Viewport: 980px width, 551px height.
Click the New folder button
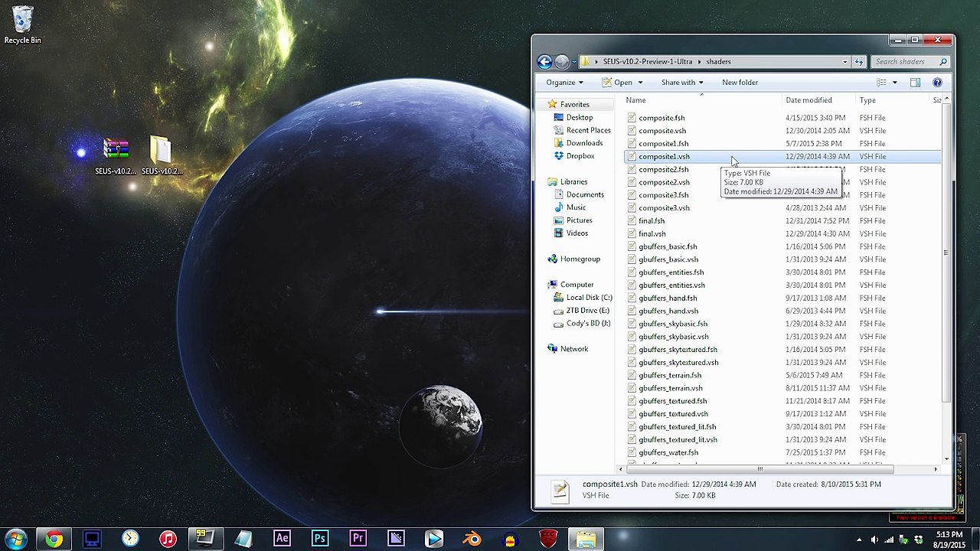tap(740, 83)
